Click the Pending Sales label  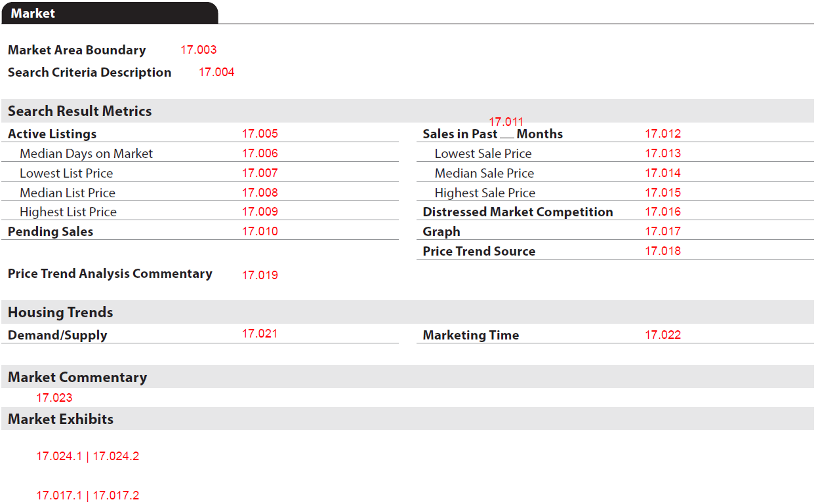(51, 232)
